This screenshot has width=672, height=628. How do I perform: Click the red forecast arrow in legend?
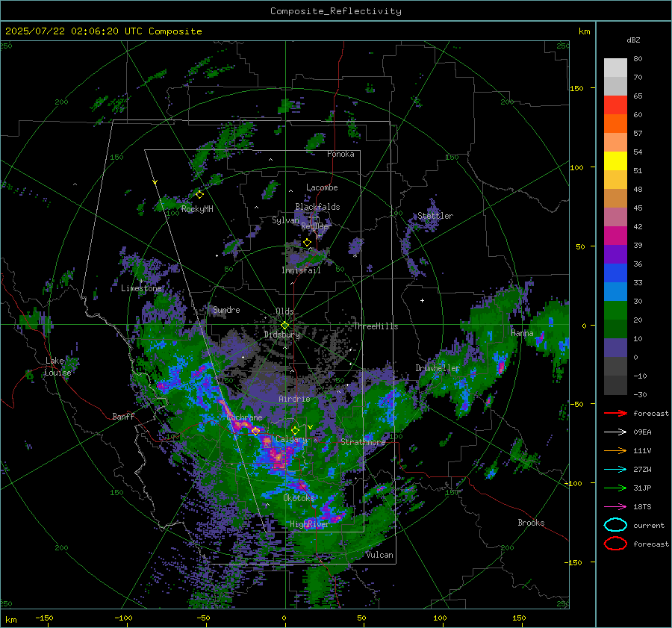(615, 413)
